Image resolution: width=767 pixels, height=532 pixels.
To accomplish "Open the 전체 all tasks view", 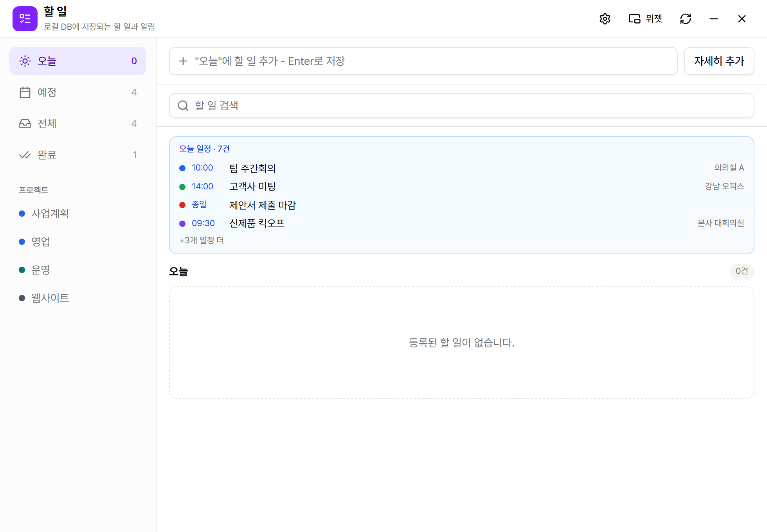I will (78, 124).
